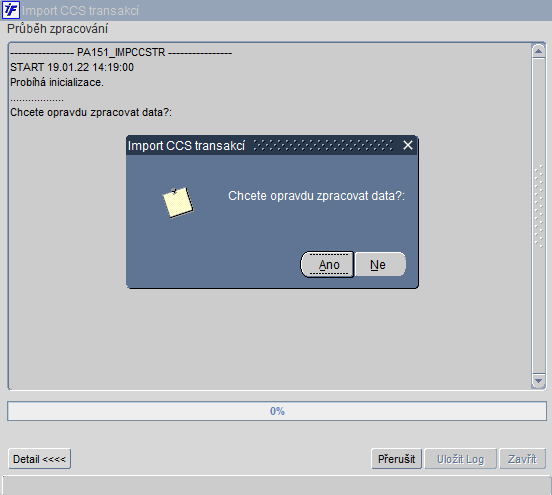Click the log scrollbar down arrow
This screenshot has width=552, height=495.
[538, 381]
